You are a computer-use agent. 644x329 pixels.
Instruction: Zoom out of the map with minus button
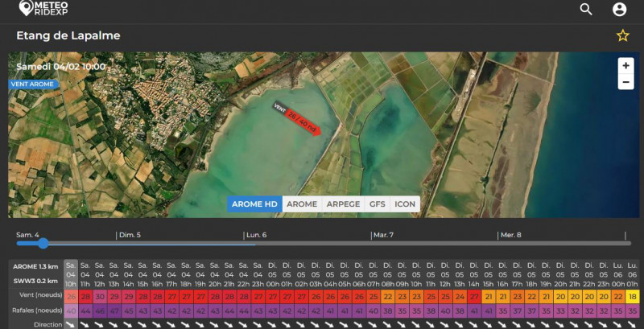pos(625,82)
